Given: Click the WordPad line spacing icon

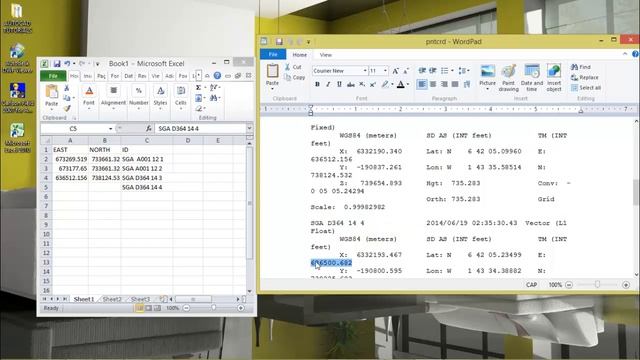Looking at the screenshot, I should [462, 71].
